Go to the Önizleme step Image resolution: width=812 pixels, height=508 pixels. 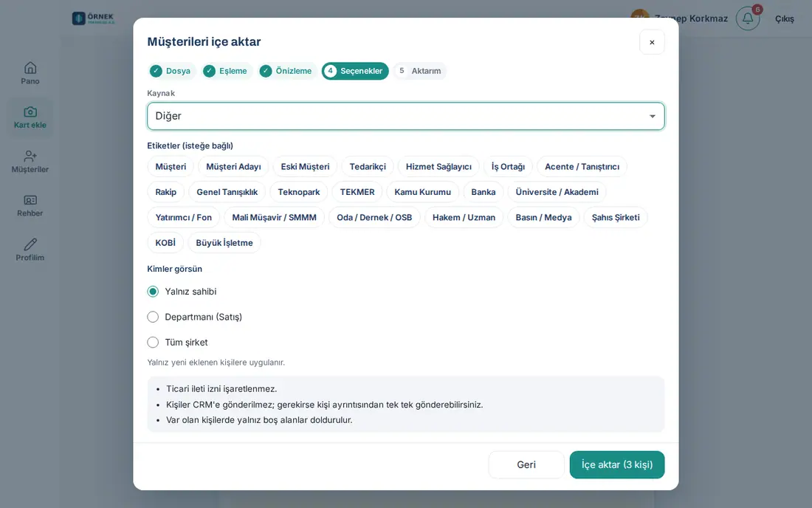[x=287, y=71]
